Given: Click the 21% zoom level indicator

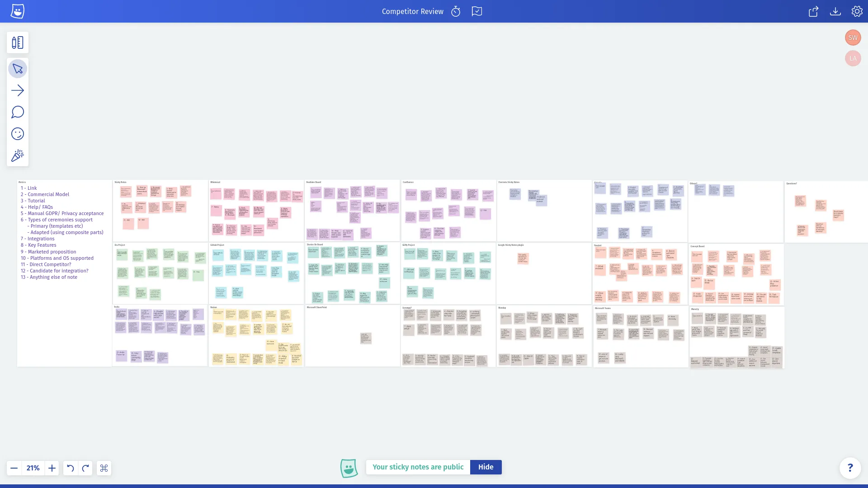Looking at the screenshot, I should [33, 468].
